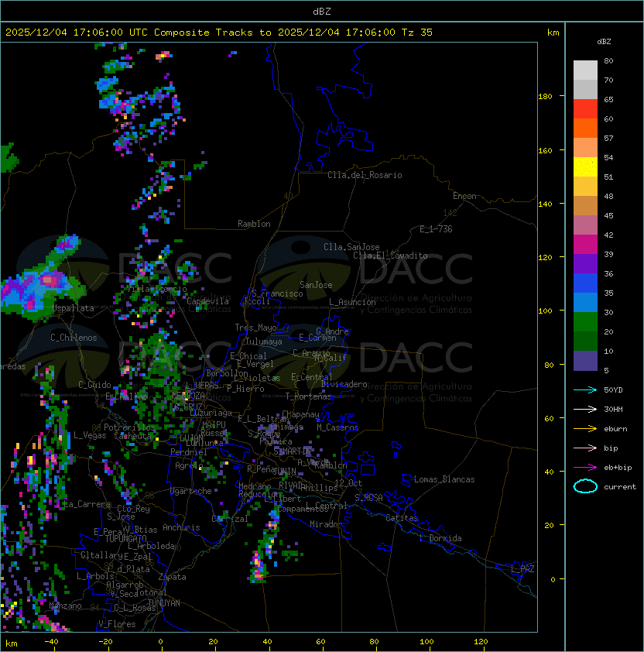The height and width of the screenshot is (652, 644).
Task: Select the light gray 70-80 dBZ swatch
Action: (585, 70)
